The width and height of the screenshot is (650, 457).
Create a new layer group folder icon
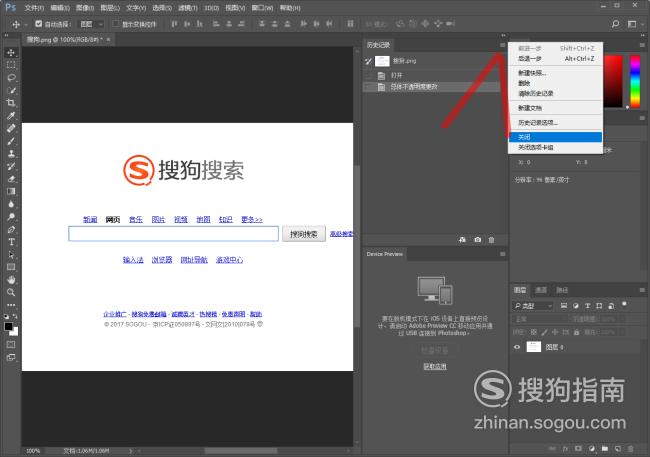tap(605, 449)
